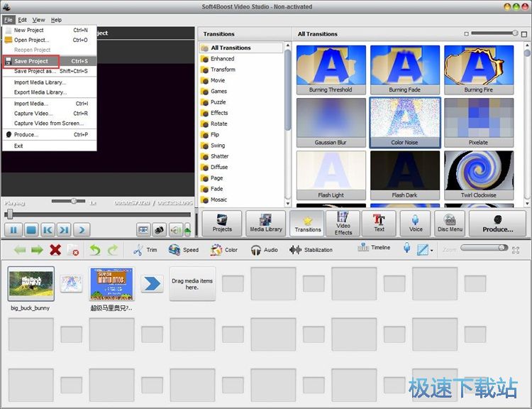The height and width of the screenshot is (409, 532).
Task: Toggle full screen preview icon
Action: point(143,230)
